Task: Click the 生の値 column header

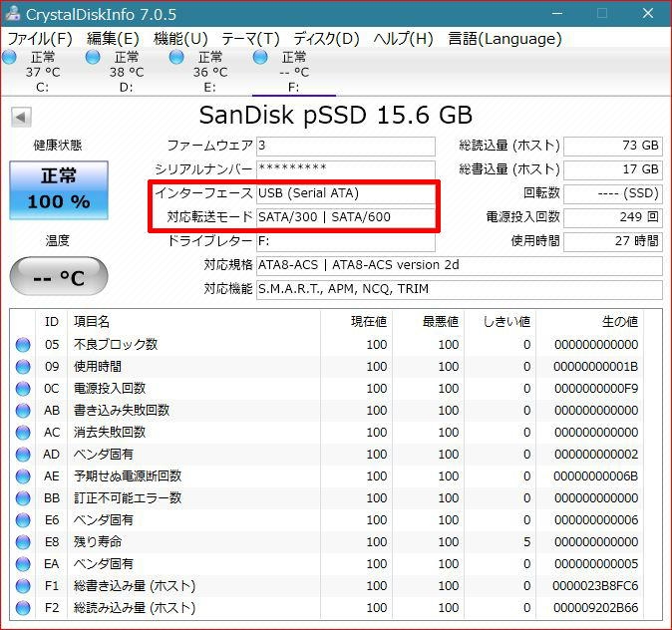Action: coord(589,322)
